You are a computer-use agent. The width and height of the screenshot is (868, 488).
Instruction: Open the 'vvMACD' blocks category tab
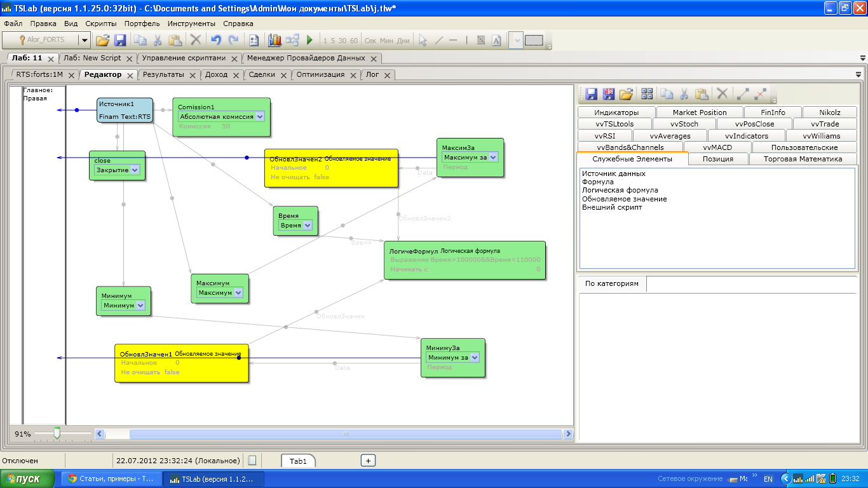click(717, 147)
